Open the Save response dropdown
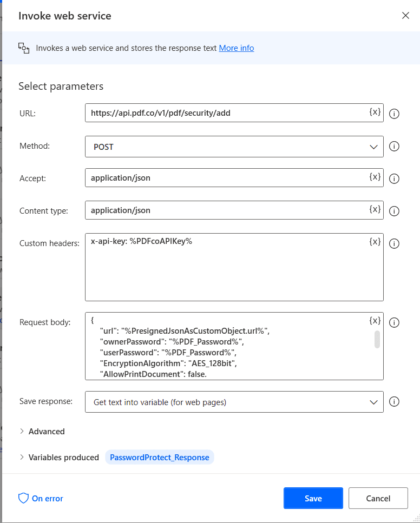 point(234,402)
